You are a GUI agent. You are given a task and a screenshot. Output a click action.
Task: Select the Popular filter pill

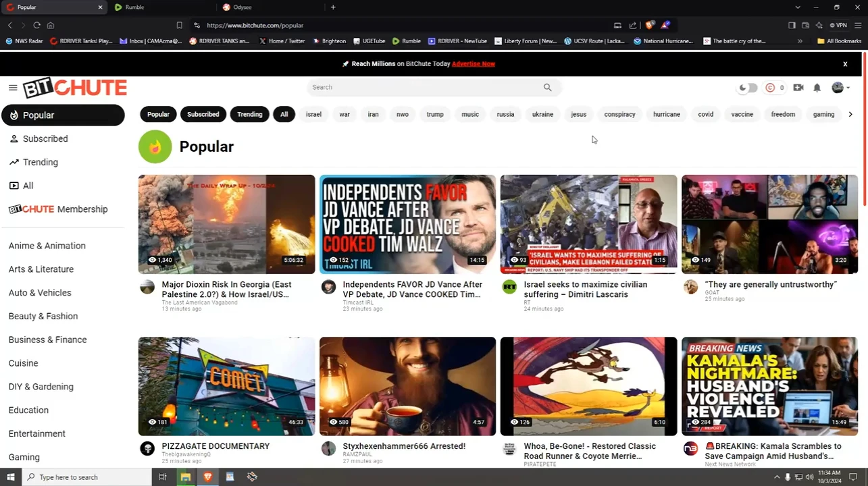pos(158,114)
